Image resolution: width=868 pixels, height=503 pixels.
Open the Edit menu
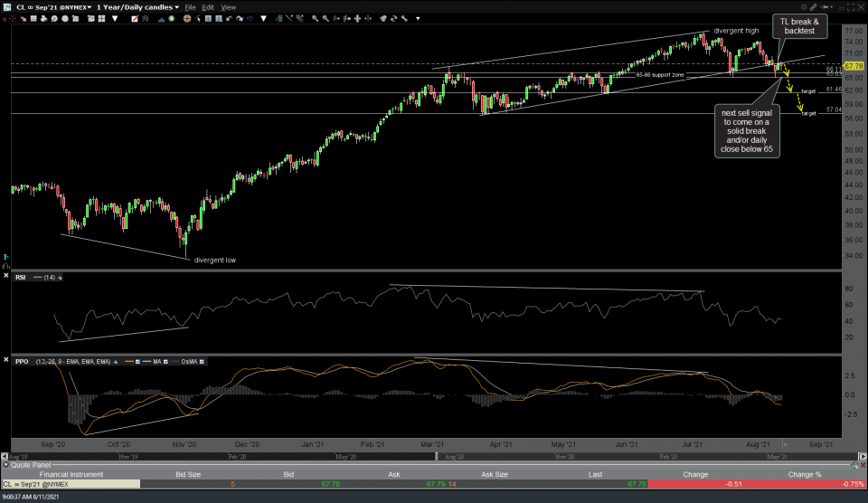click(208, 7)
